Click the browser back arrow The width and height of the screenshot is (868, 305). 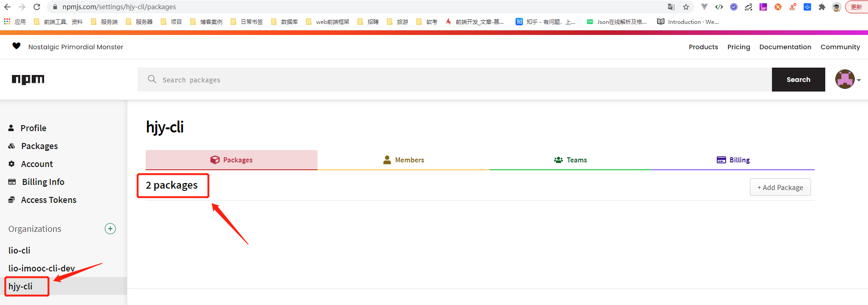coord(7,7)
